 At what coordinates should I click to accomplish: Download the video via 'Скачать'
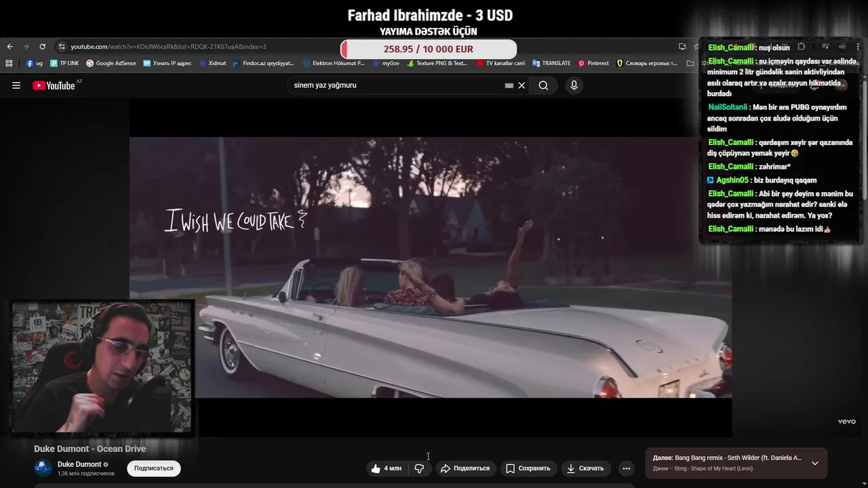585,468
